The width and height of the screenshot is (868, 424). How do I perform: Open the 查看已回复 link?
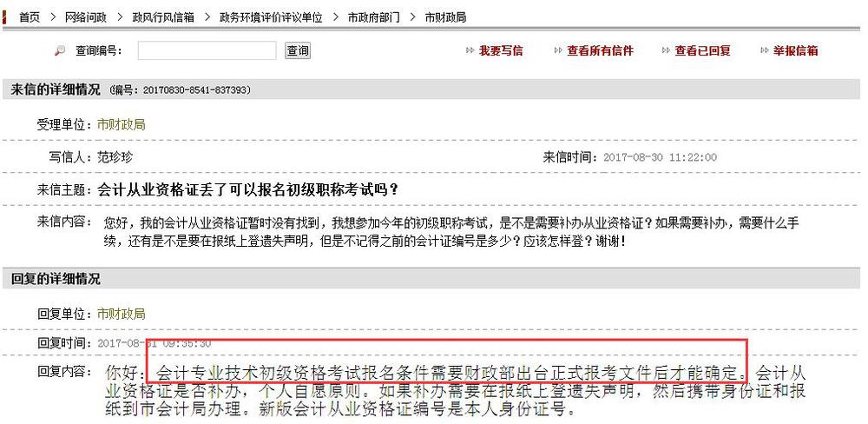coord(702,51)
